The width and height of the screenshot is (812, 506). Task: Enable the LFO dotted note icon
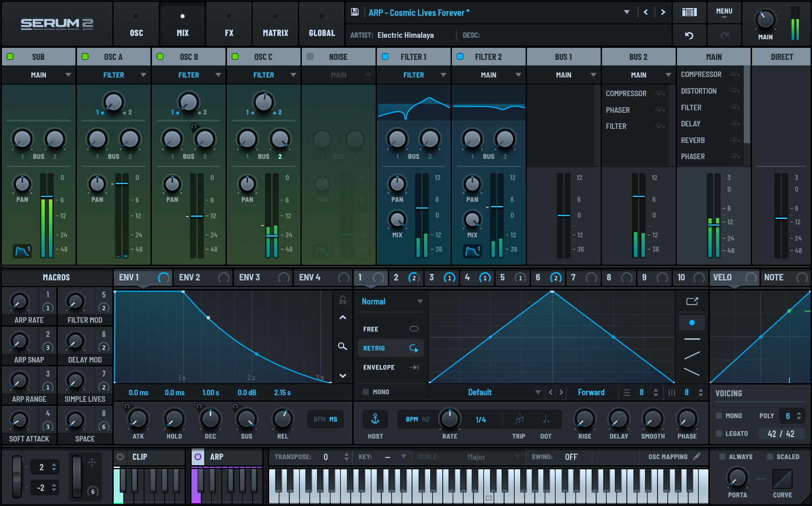pos(546,419)
